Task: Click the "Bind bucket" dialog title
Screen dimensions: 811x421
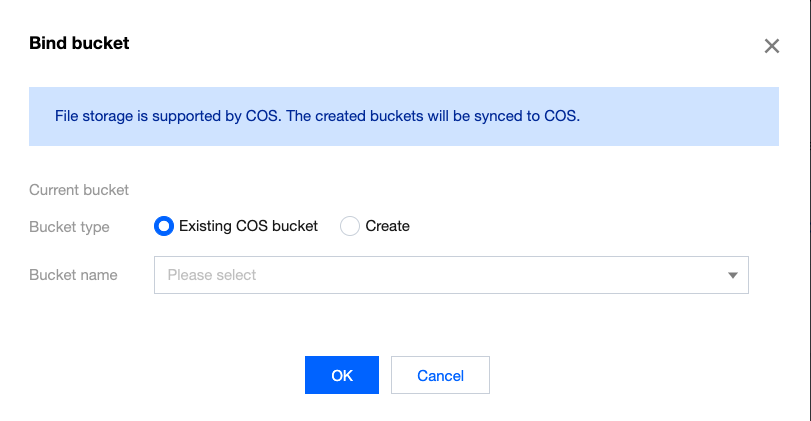Action: point(79,43)
